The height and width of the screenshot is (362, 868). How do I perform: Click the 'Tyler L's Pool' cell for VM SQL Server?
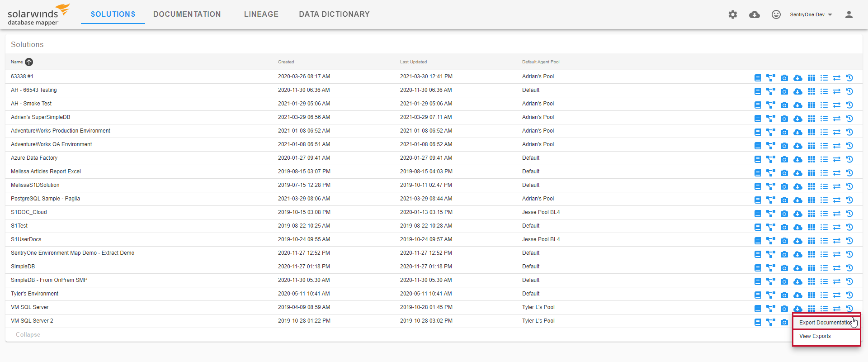pyautogui.click(x=538, y=307)
